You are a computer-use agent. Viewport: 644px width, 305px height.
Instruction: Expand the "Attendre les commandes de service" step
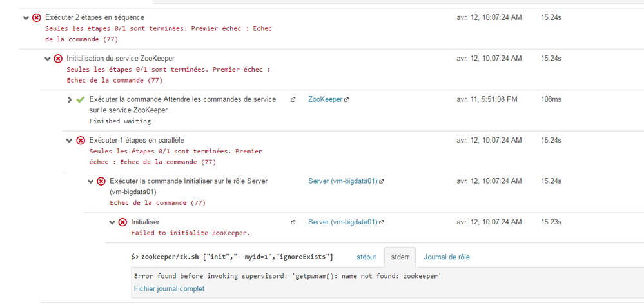(70, 99)
